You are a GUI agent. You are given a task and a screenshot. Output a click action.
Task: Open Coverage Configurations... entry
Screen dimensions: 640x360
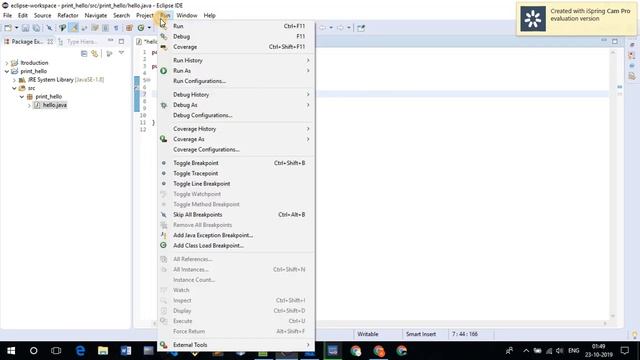coord(236,150)
